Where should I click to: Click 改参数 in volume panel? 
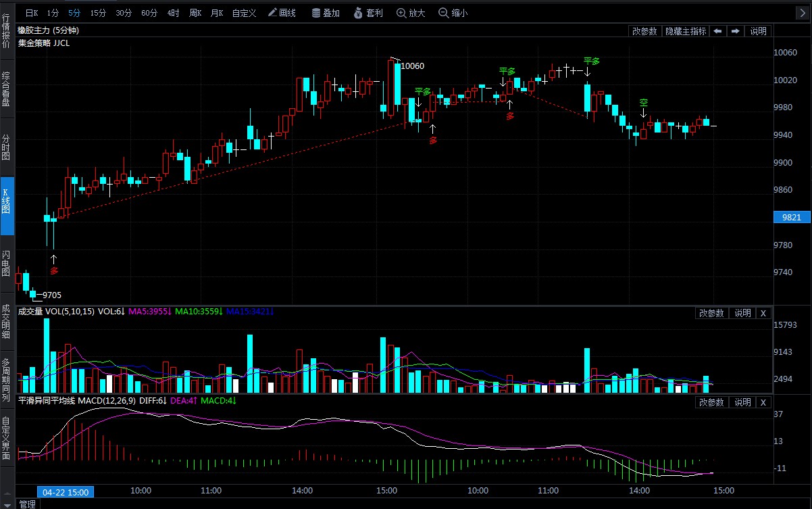tap(711, 313)
